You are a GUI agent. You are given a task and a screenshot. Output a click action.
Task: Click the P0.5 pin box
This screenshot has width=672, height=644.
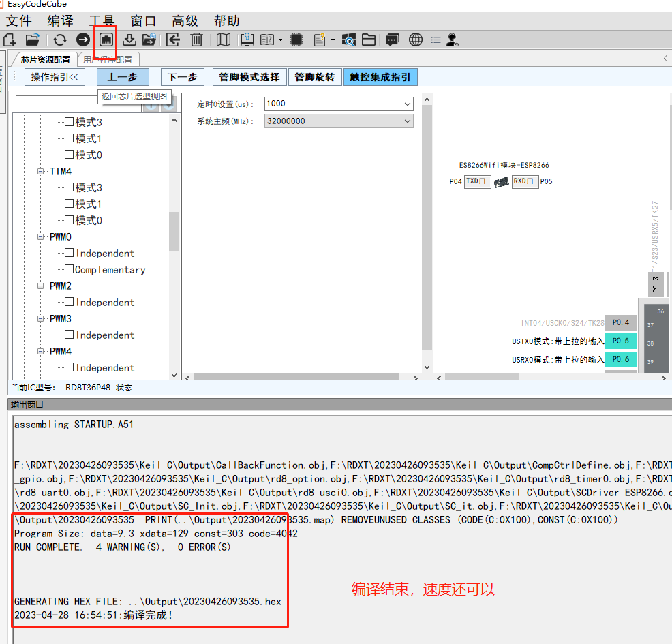click(x=621, y=341)
